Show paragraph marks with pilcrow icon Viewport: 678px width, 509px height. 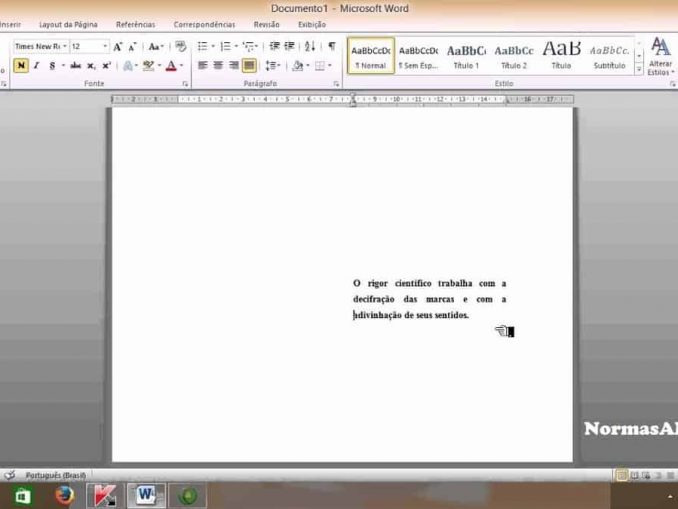coord(331,46)
